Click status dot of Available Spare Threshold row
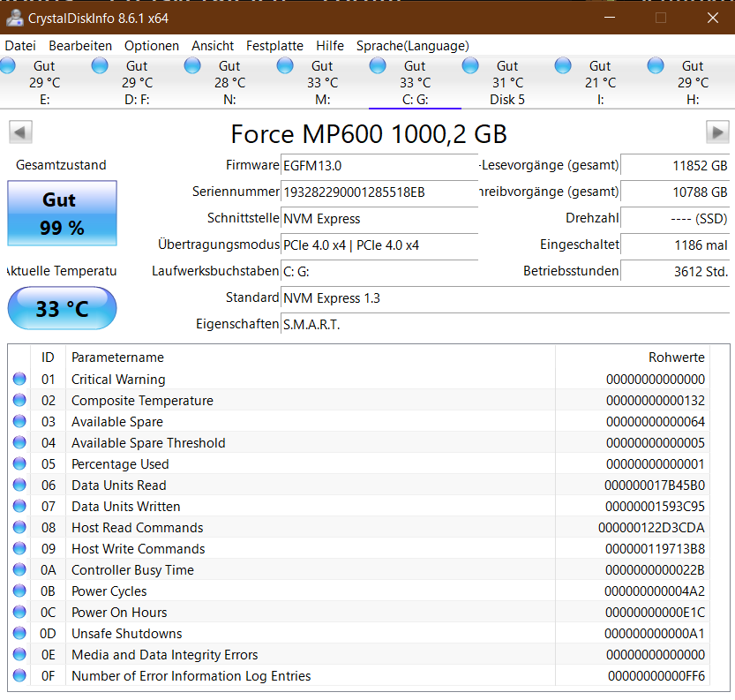The image size is (735, 700). (19, 442)
